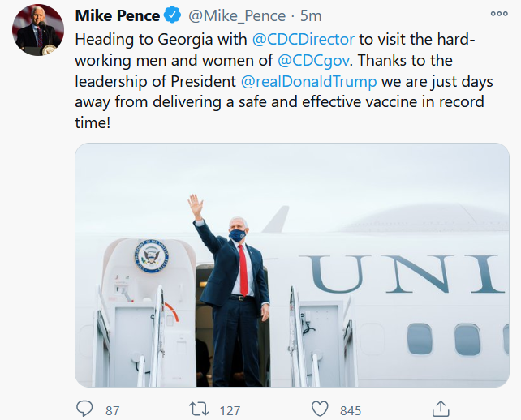View the 87 replies count
521x420 pixels.
(112, 411)
